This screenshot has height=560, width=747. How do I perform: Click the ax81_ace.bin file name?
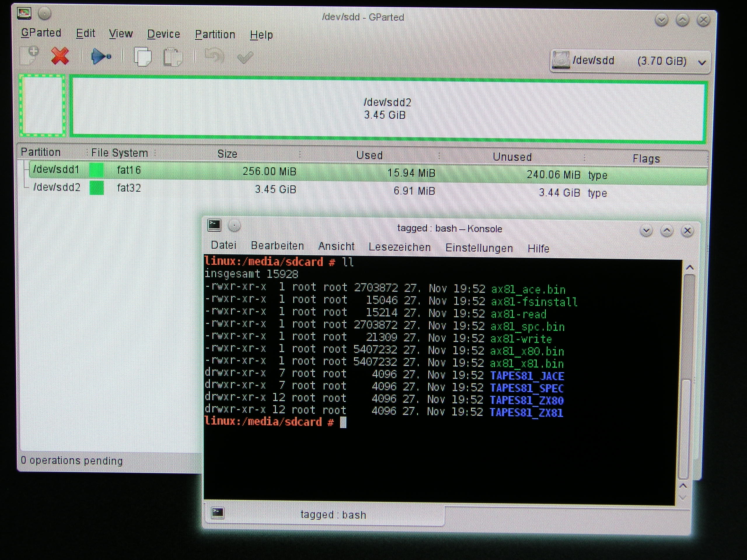[x=528, y=290]
